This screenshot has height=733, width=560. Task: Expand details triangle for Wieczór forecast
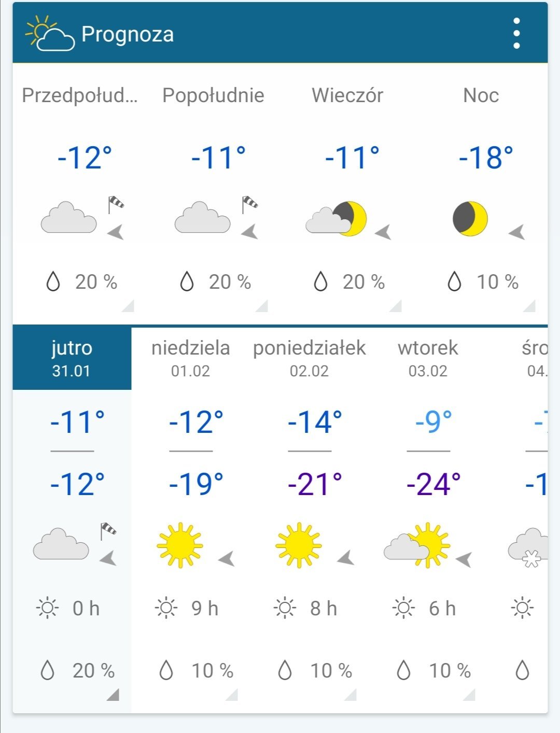click(396, 306)
